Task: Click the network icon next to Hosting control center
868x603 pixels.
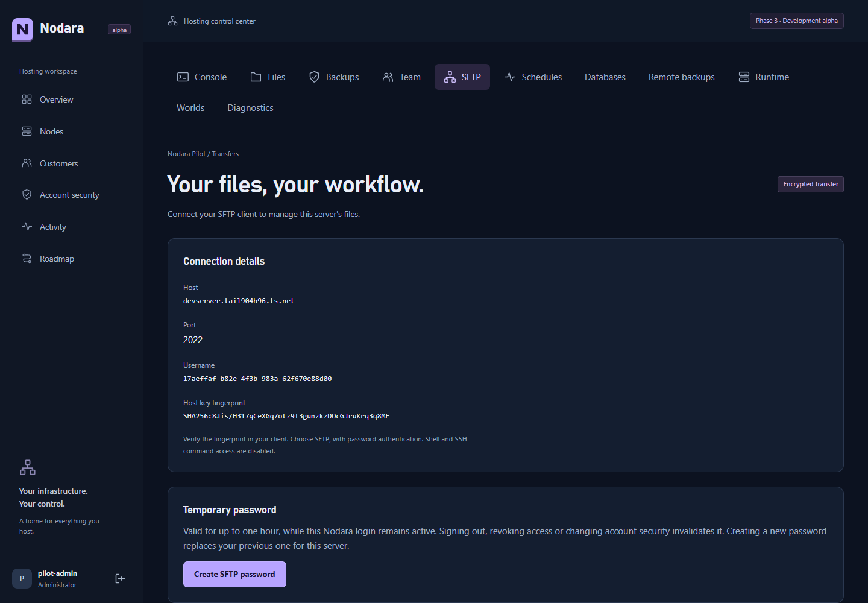Action: 172,21
